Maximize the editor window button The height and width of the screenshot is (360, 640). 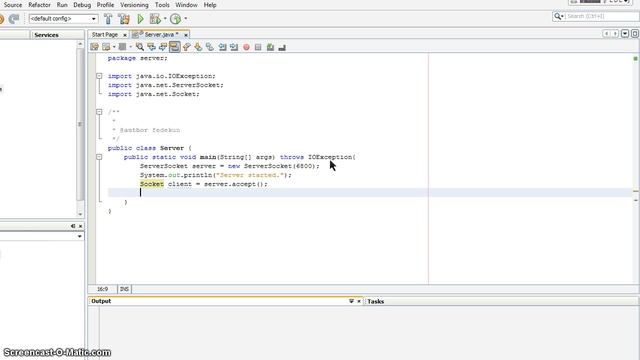point(635,34)
